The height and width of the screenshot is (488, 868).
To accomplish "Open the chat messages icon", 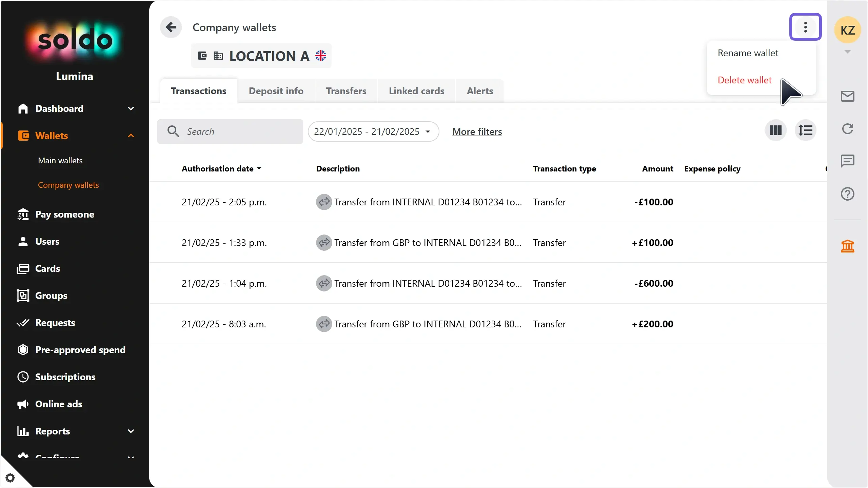I will (x=847, y=161).
